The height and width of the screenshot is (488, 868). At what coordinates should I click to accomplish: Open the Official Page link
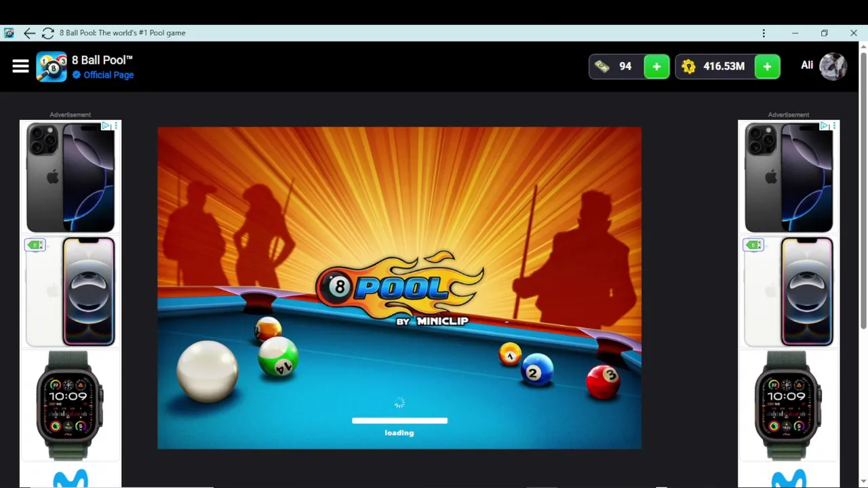coord(108,75)
